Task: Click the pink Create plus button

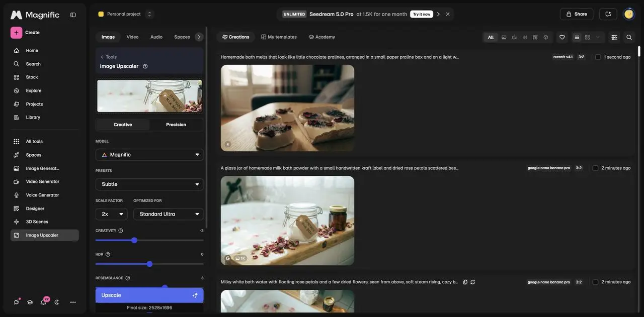Action: [16, 33]
